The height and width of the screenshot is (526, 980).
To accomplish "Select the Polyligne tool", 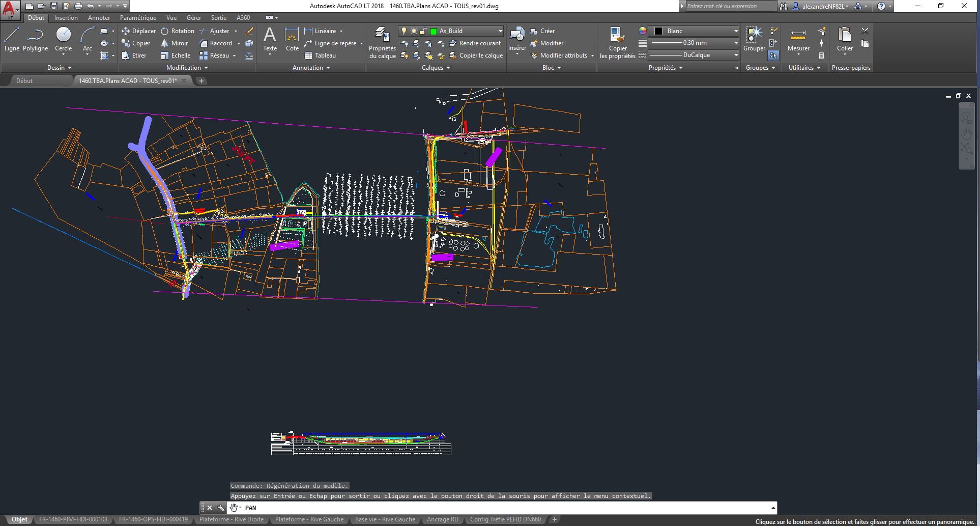I will (35, 39).
